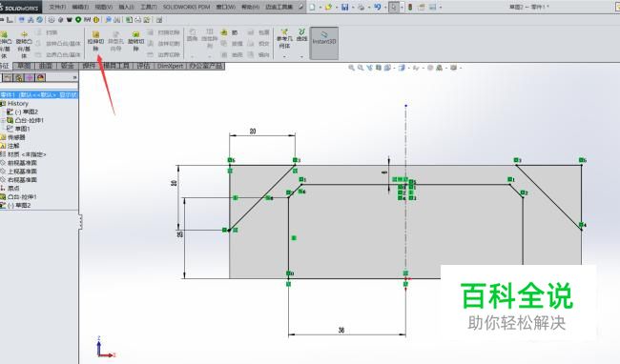This screenshot has height=364, width=620.
Task: Switch to the 焊件 (Weldments) tab
Action: (x=90, y=66)
